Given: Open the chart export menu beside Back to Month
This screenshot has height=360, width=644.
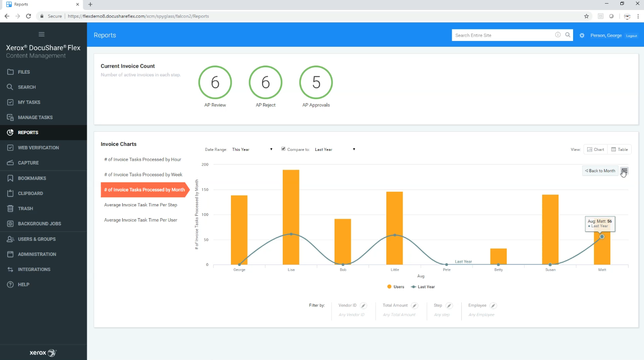Looking at the screenshot, I should coord(624,171).
